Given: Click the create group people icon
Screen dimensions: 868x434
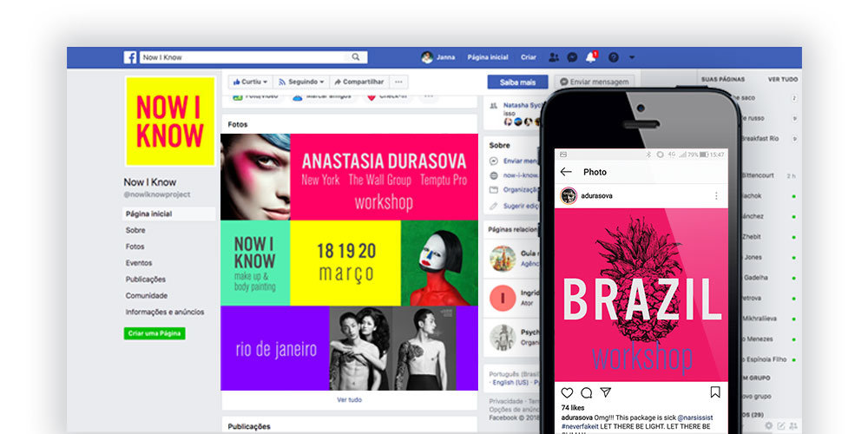Looking at the screenshot, I should (793, 425).
